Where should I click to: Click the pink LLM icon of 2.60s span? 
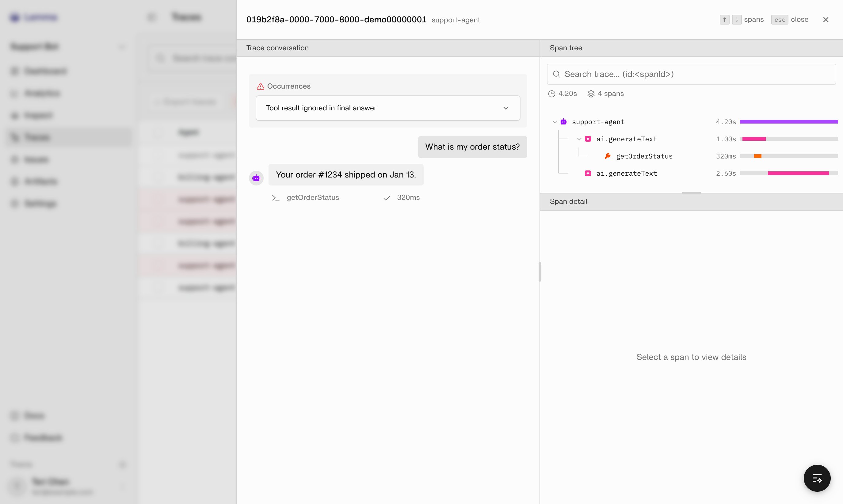tap(588, 173)
